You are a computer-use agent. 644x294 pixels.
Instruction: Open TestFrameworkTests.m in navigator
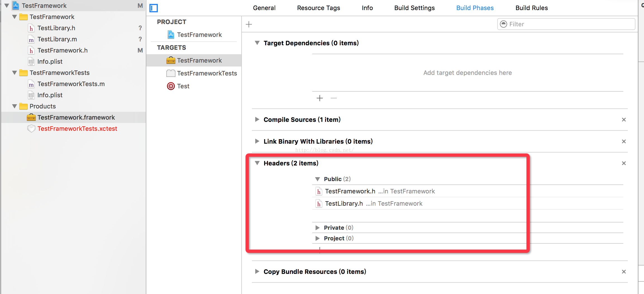coord(71,84)
